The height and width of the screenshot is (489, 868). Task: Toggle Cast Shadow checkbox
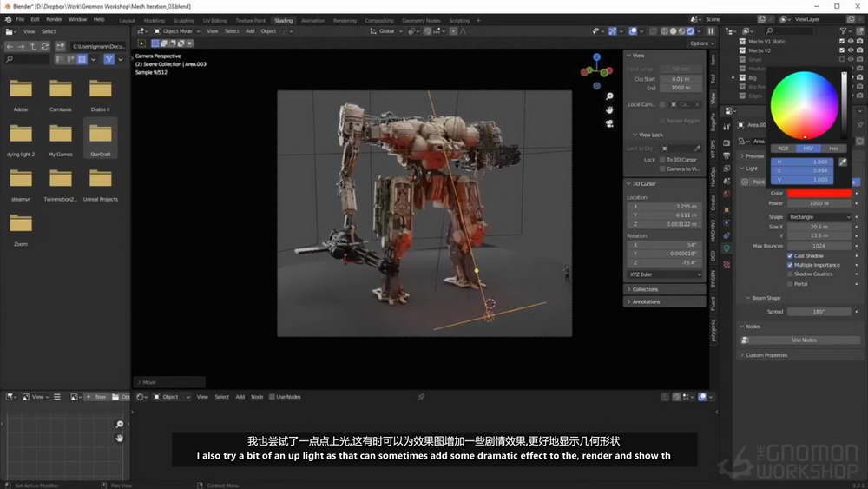[790, 256]
